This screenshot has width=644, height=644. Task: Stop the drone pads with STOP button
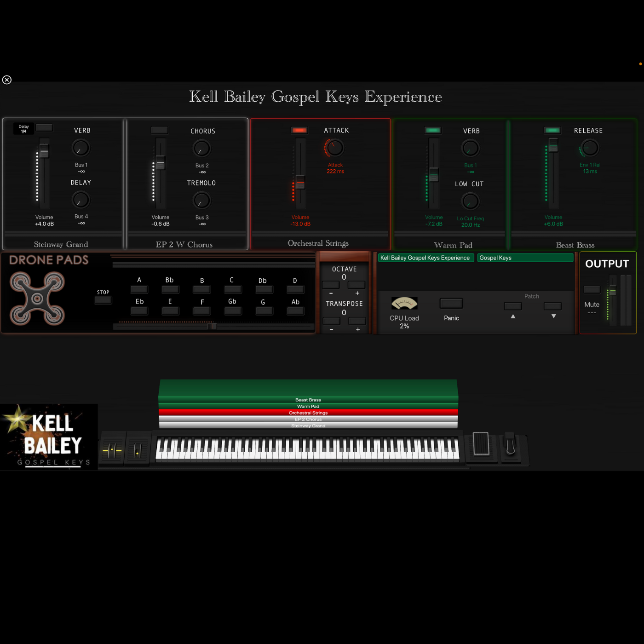click(103, 300)
